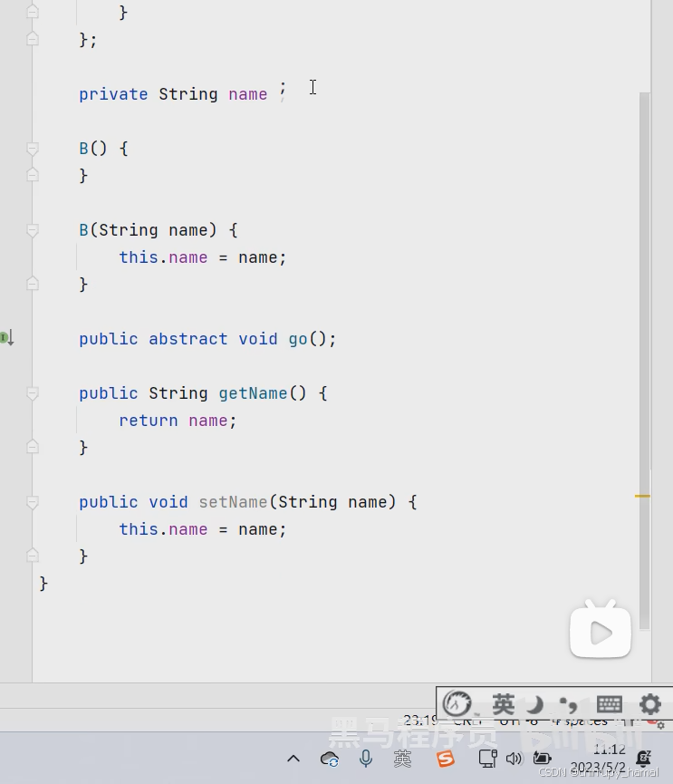Click the implemented-method gutter icon beside go()
This screenshot has height=784, width=673.
[7, 338]
